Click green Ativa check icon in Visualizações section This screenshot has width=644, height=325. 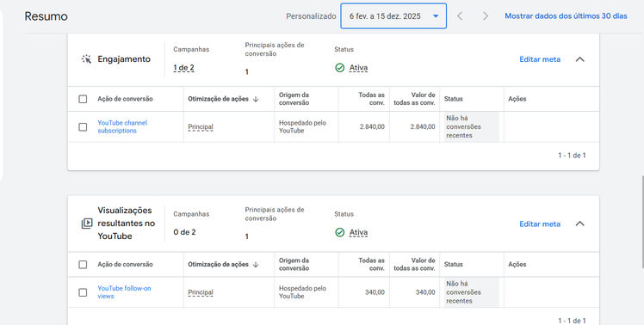[x=340, y=233]
